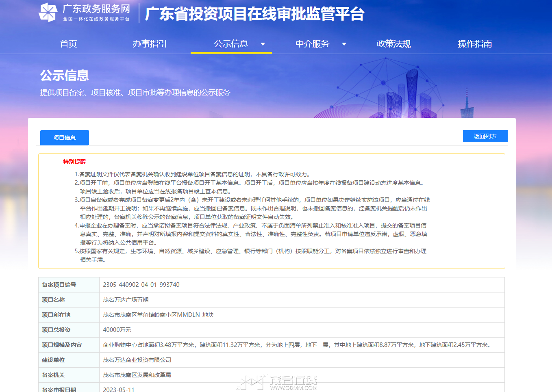
Task: Click the 40000万元 total investment value
Action: click(117, 330)
